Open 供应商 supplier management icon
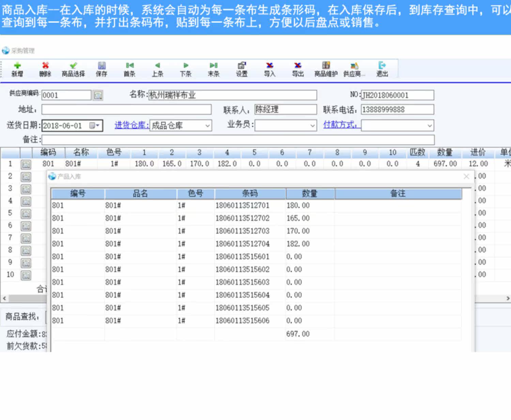The height and width of the screenshot is (420, 511). 354,69
